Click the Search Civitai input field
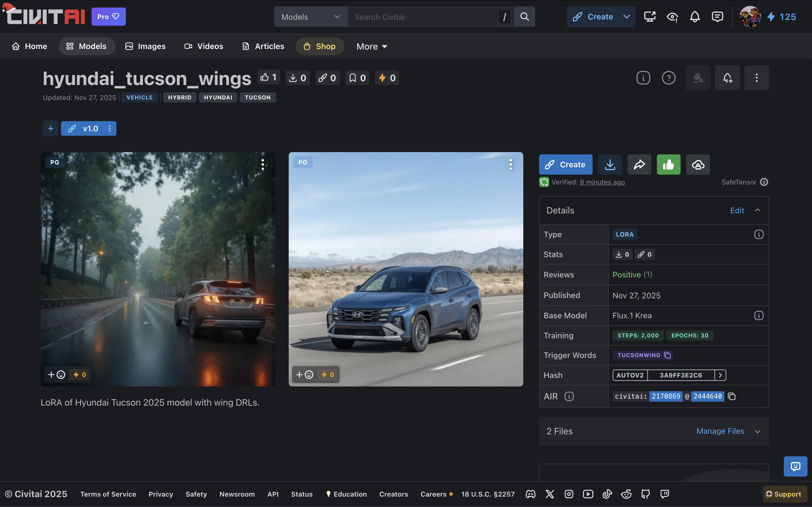Screen dimensions: 812x507 (423, 17)
